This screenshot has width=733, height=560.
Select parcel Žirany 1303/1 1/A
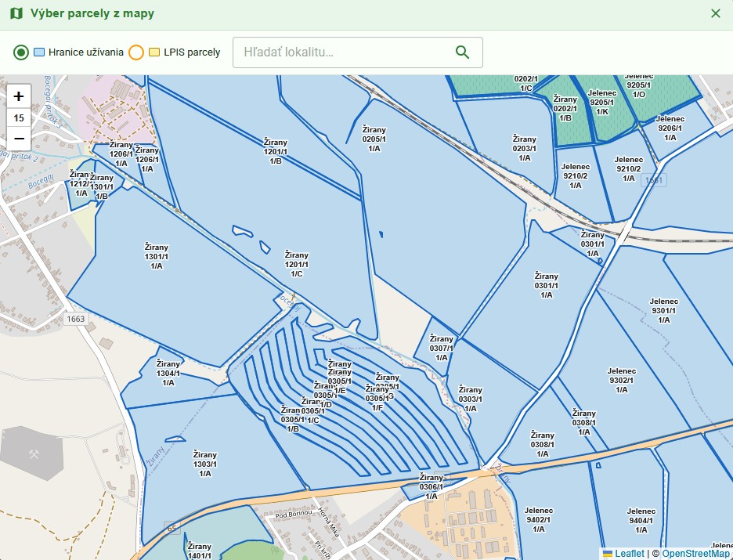coord(204,464)
